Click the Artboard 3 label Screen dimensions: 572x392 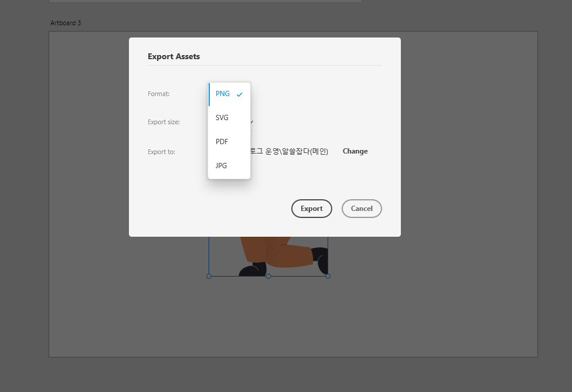tap(66, 23)
